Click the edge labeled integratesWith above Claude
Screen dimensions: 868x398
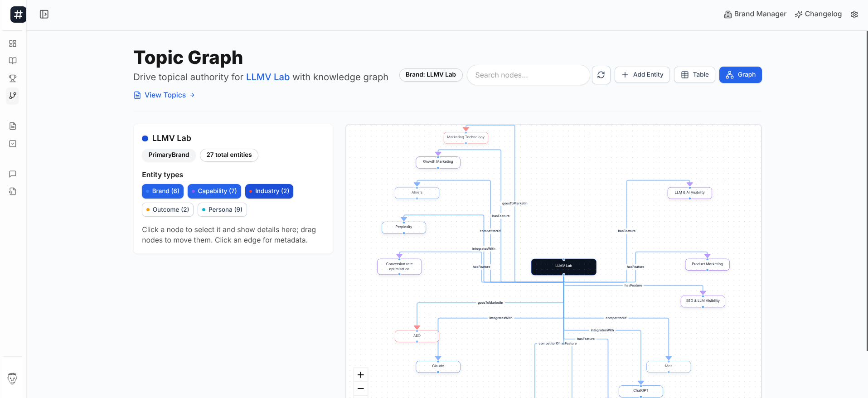coord(501,318)
